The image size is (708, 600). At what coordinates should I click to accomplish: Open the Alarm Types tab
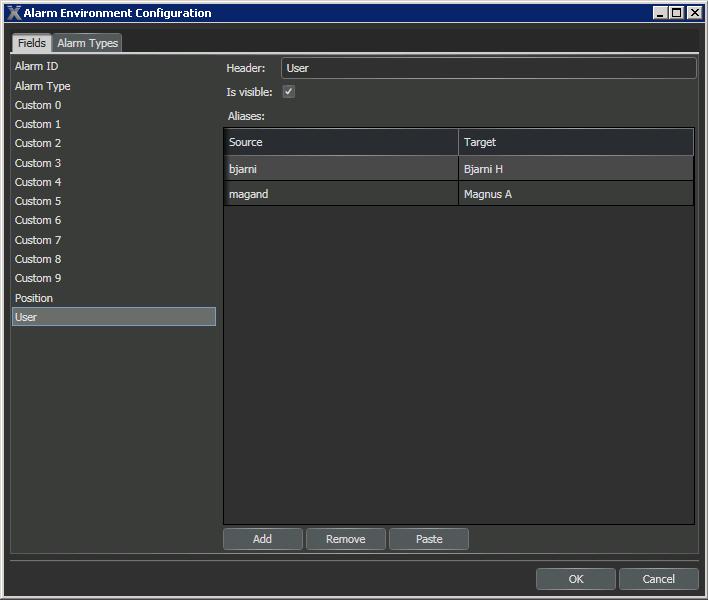click(x=87, y=43)
